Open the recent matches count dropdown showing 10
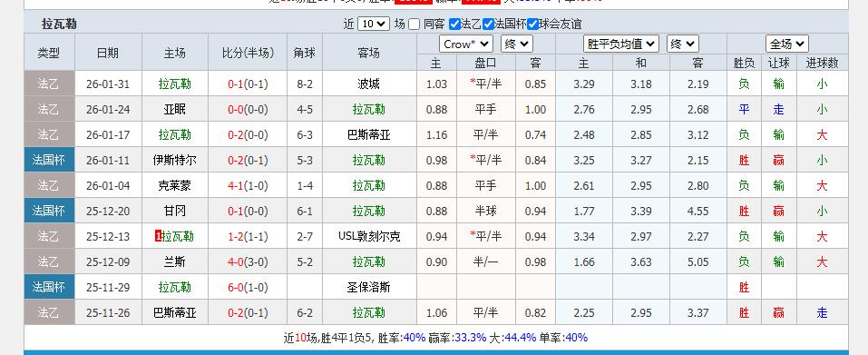Image resolution: width=868 pixels, height=355 pixels. click(374, 24)
